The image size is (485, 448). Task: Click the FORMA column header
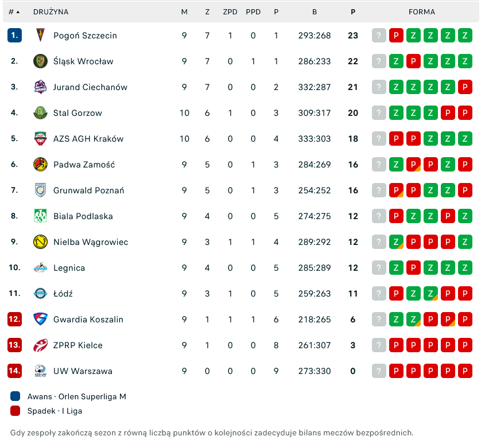422,12
